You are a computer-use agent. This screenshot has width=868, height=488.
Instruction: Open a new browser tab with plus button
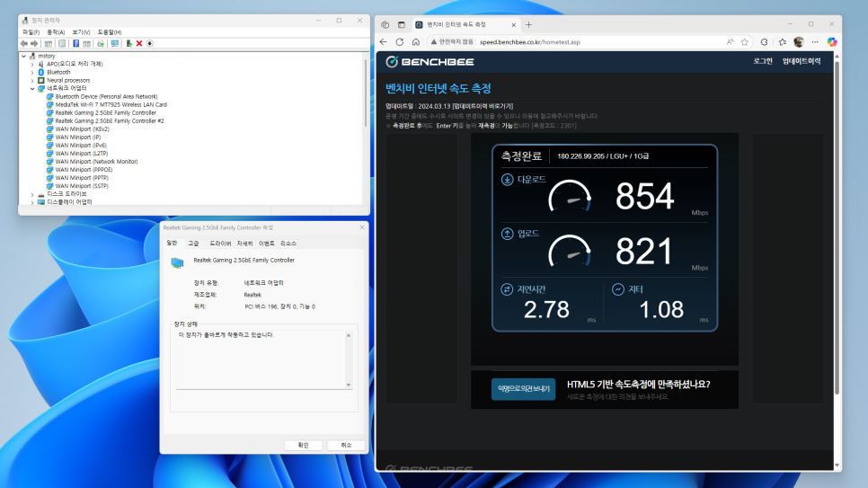(x=528, y=24)
